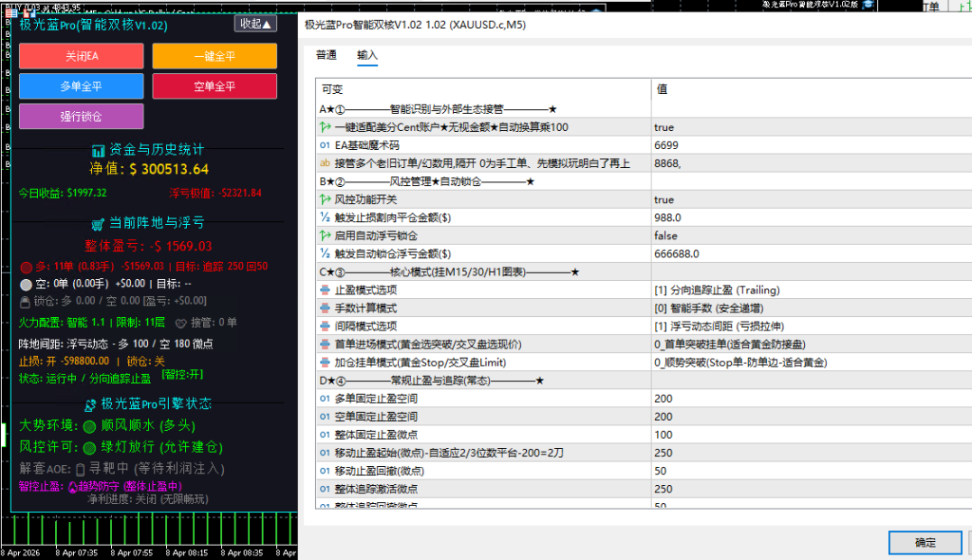The height and width of the screenshot is (560, 972).
Task: Toggle 风控功能开关 value true
Action: tap(664, 200)
